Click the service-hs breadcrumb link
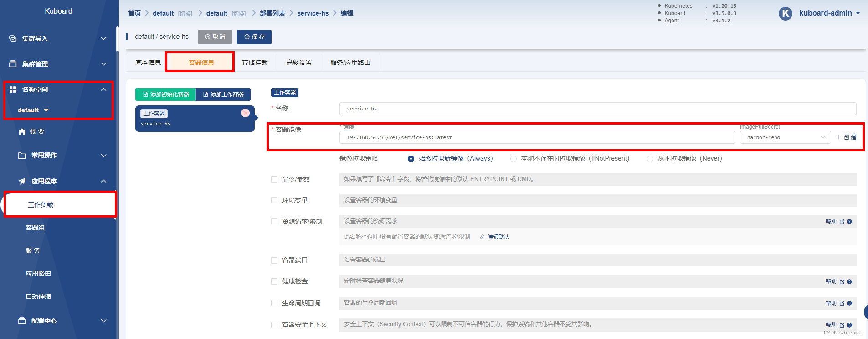The height and width of the screenshot is (339, 868). (313, 13)
